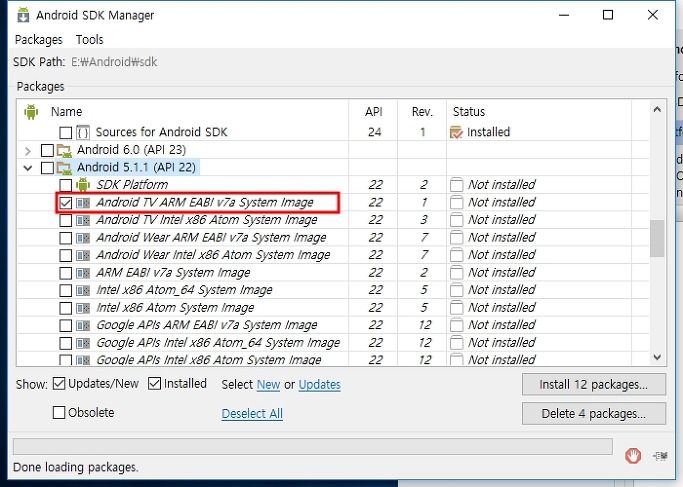
Task: Click the Android TV ARM EABI system image icon
Action: tap(83, 203)
